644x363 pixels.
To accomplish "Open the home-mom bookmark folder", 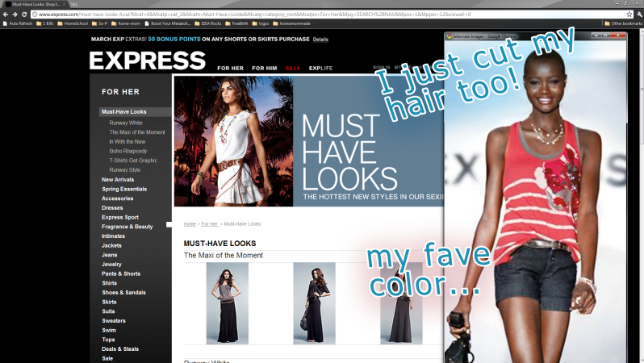I will pyautogui.click(x=126, y=23).
